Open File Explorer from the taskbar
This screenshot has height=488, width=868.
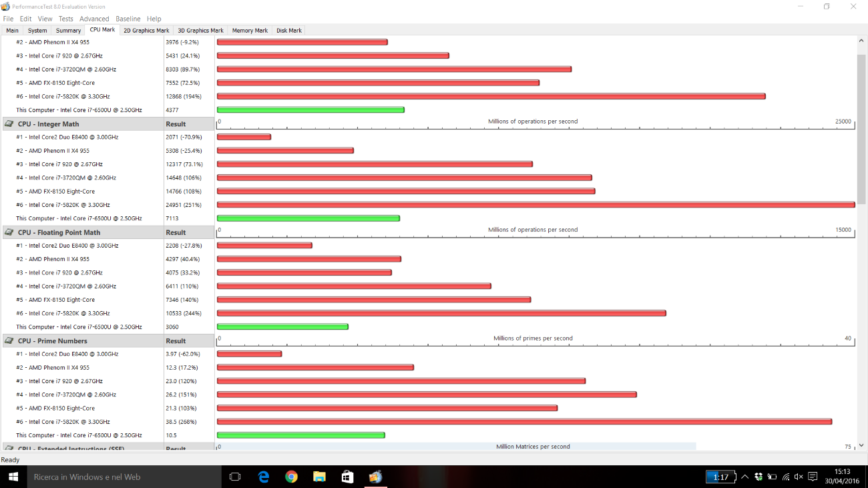(x=319, y=477)
